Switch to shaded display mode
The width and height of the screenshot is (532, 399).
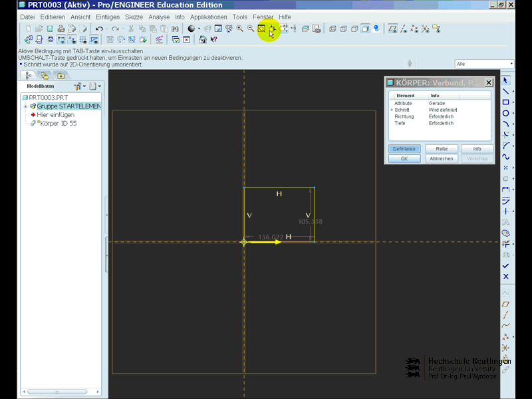[365, 29]
